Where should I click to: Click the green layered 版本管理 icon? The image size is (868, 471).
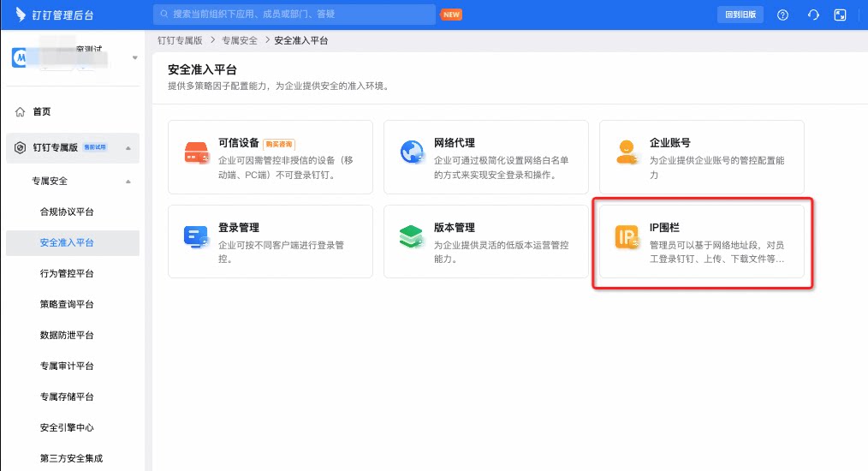pos(411,236)
